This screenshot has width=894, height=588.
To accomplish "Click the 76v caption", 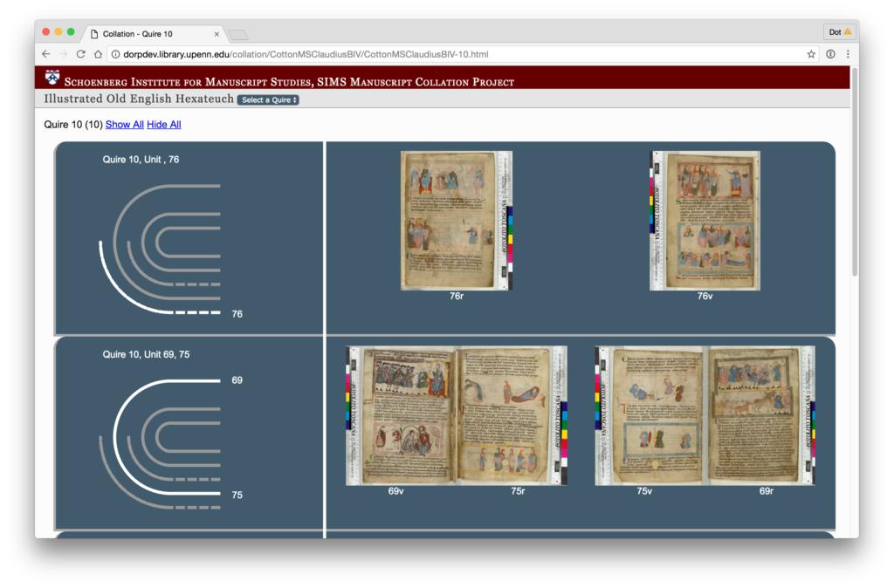I will 705,297.
